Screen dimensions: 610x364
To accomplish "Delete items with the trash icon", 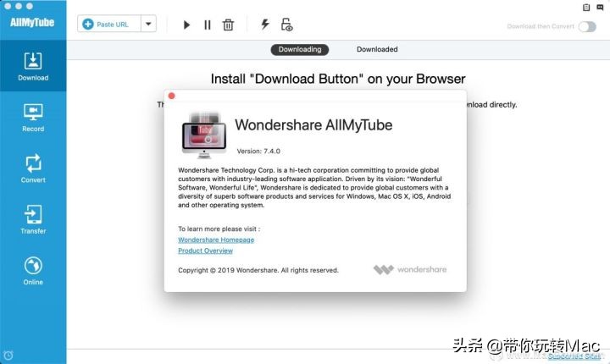I will [x=228, y=25].
